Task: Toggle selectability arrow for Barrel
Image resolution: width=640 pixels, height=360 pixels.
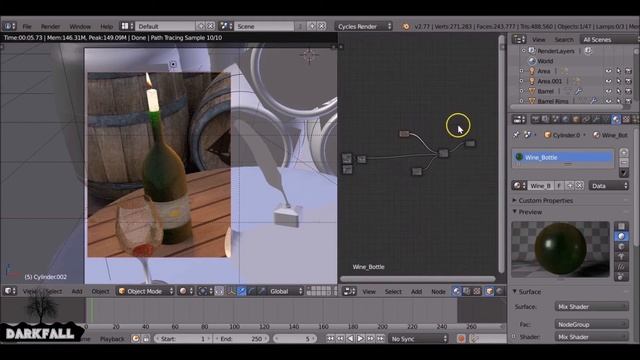Action: pos(618,91)
